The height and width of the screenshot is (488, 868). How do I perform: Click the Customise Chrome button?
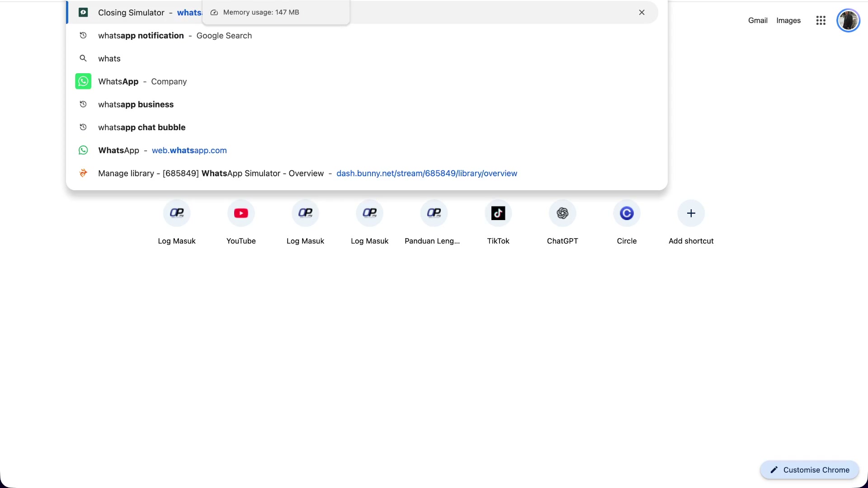(x=809, y=470)
